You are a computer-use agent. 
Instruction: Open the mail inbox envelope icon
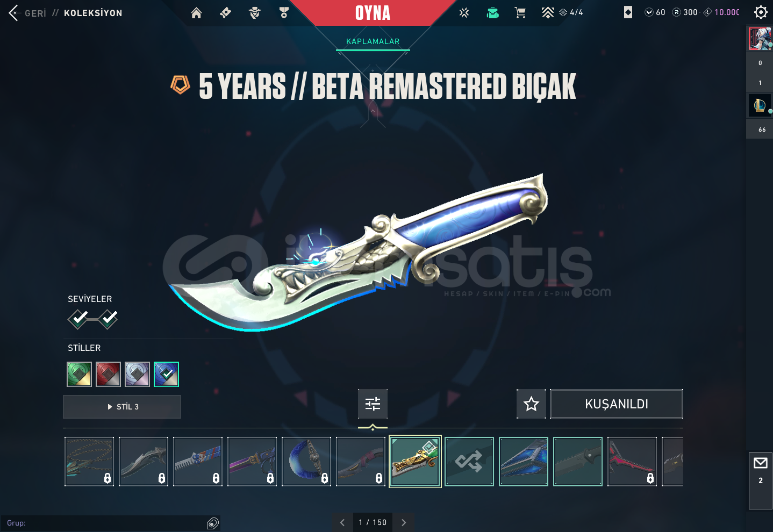pos(760,463)
